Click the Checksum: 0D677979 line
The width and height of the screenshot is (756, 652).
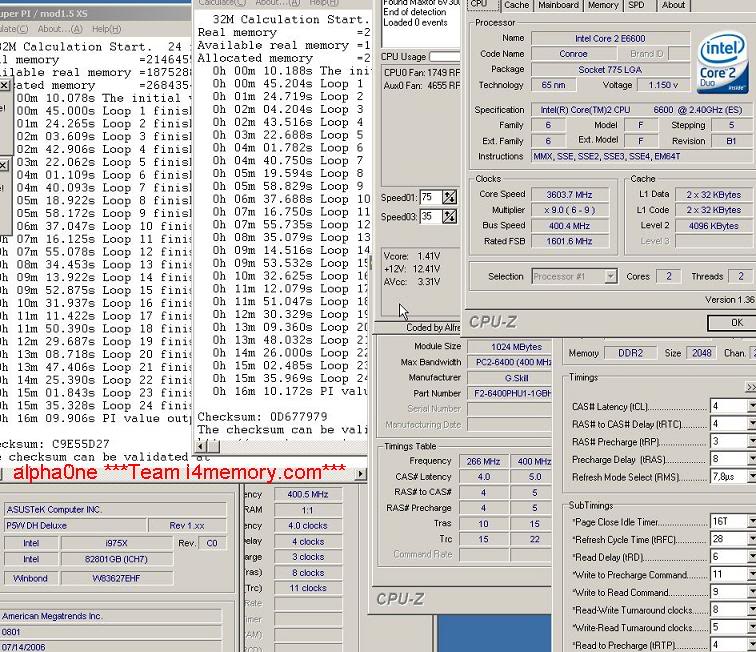262,416
